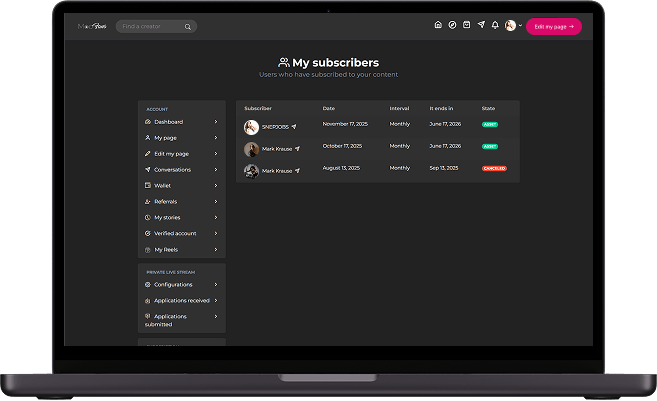The image size is (657, 401).
Task: Click the My page person icon
Action: click(x=147, y=138)
